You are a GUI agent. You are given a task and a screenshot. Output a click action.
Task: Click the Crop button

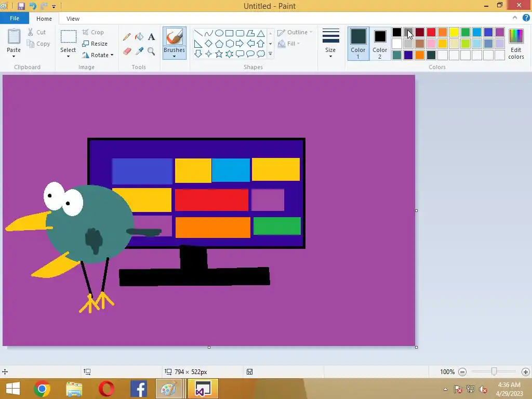click(93, 32)
